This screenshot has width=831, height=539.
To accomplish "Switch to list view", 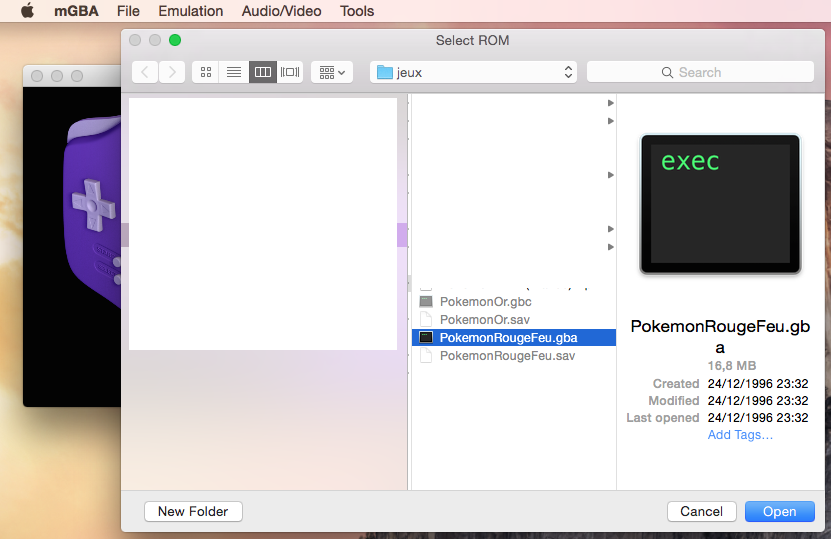I will click(x=234, y=72).
